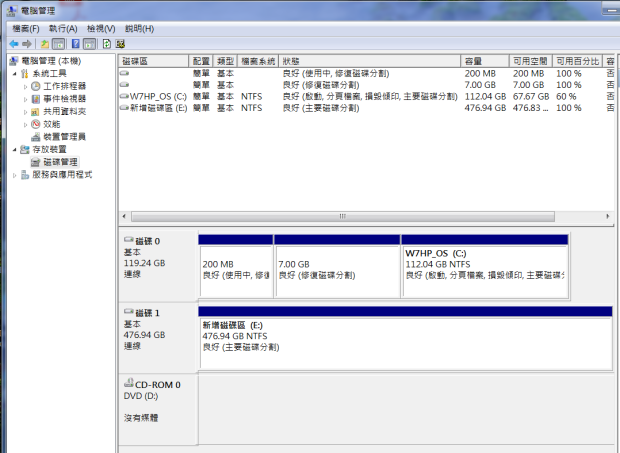Click the blue Back arrow in toolbar
Image resolution: width=620 pixels, height=453 pixels.
(x=14, y=44)
